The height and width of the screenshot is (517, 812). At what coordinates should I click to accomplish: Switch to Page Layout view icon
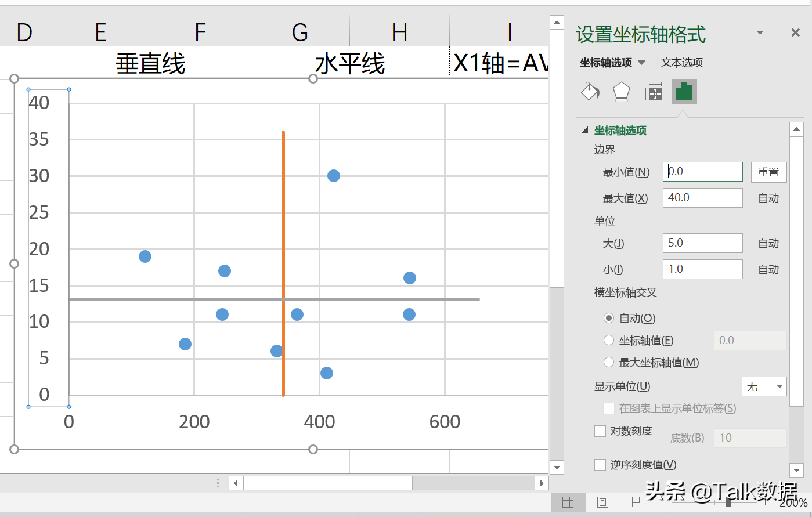(603, 502)
